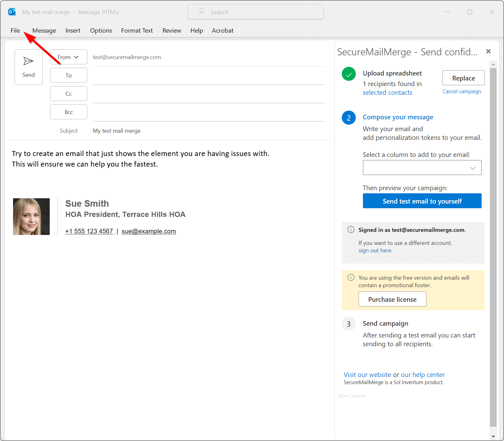The image size is (504, 441).
Task: Click Sue Smith's profile photo
Action: tap(31, 216)
